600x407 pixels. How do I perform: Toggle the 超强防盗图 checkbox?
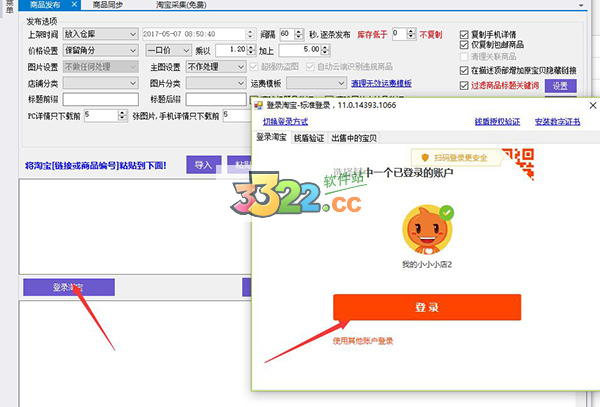254,67
